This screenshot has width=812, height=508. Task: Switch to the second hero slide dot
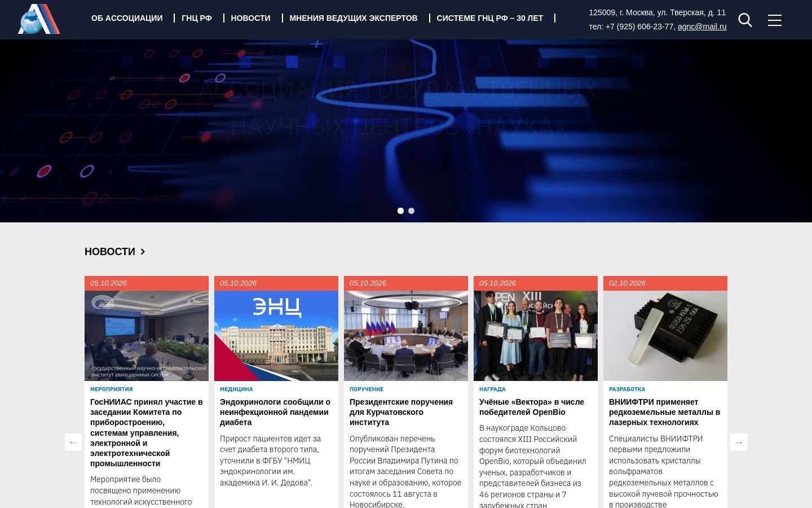pyautogui.click(x=411, y=211)
